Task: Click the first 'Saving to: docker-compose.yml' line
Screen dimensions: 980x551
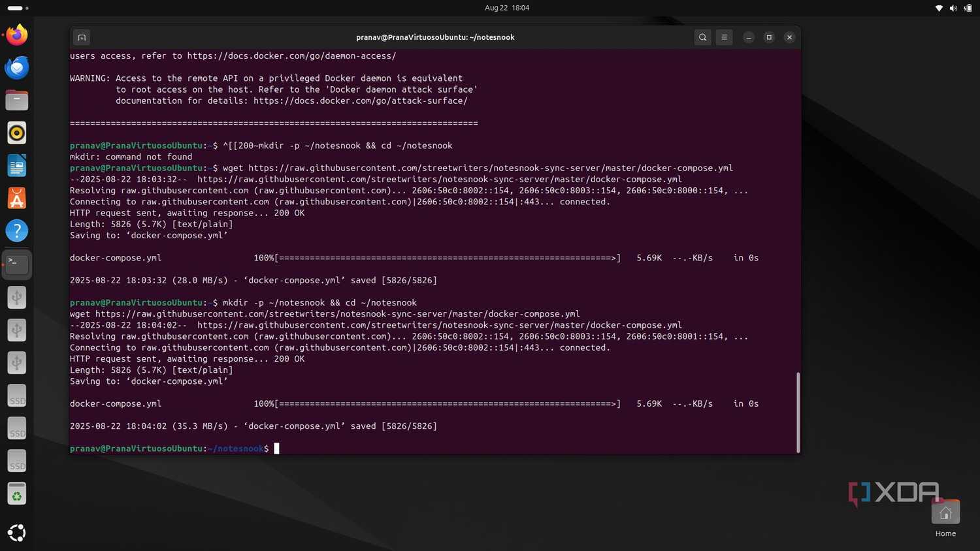Action: pyautogui.click(x=149, y=235)
